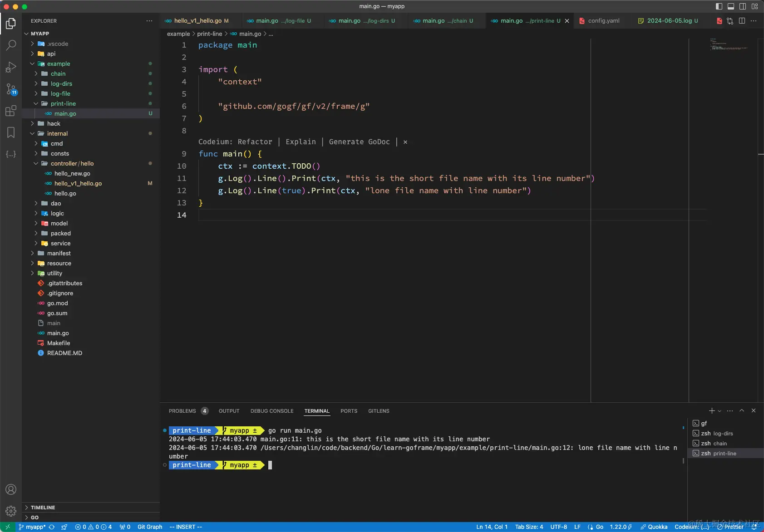Create a new terminal with plus icon

(712, 411)
